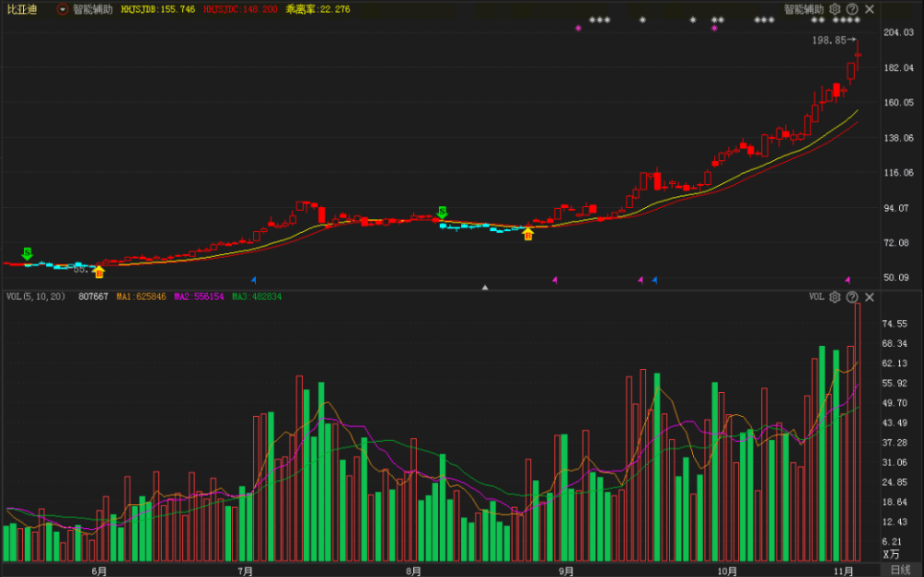
Task: Click the MA3:482834 label
Action: click(x=257, y=296)
